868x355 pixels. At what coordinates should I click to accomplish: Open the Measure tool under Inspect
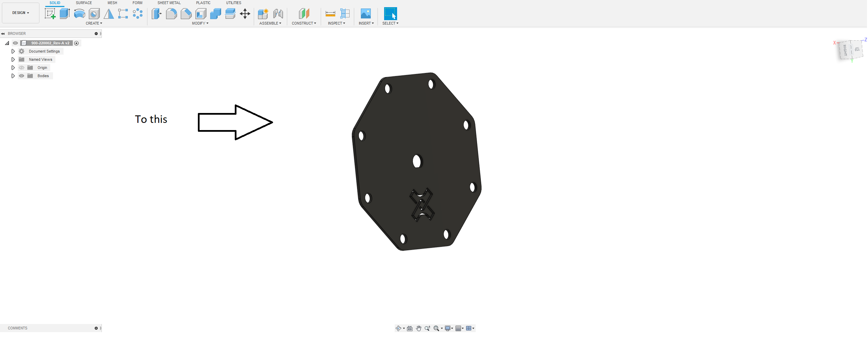coord(330,14)
